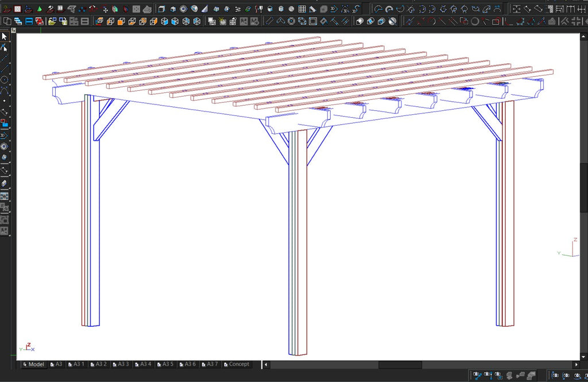Click the horizontal scrollbar right arrow
Viewport: 588px width, 382px height.
click(577, 364)
